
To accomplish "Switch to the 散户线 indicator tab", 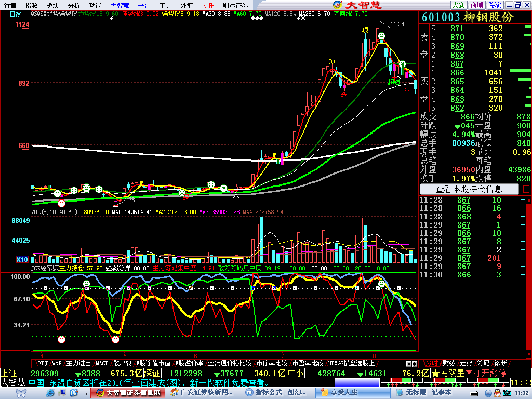I will coord(122,363).
